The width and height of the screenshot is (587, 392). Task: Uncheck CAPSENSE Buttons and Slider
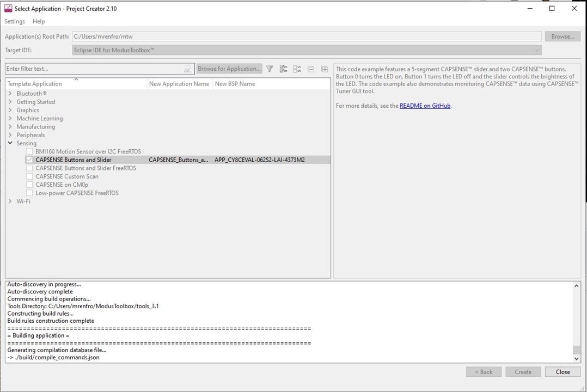click(x=29, y=160)
